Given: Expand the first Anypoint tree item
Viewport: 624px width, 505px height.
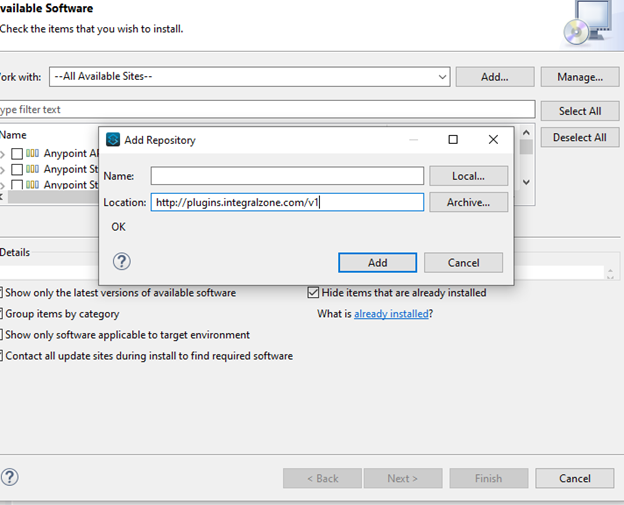Looking at the screenshot, I should 3,154.
